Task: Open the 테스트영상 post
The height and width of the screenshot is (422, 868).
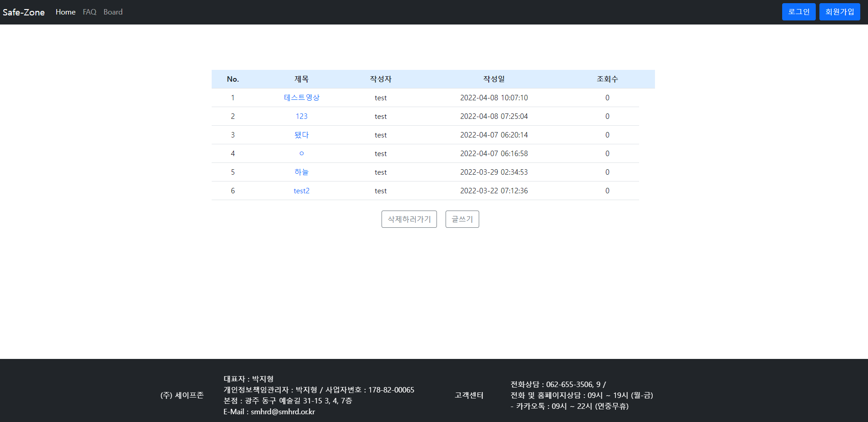Action: [x=301, y=98]
